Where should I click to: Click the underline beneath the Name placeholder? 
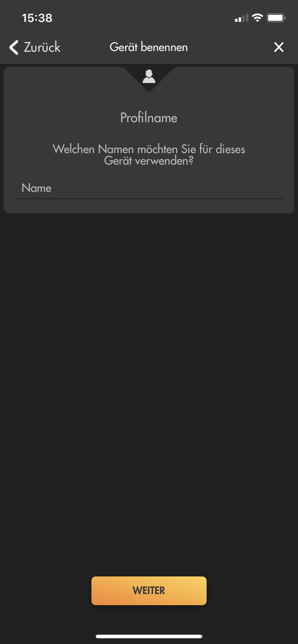point(149,198)
